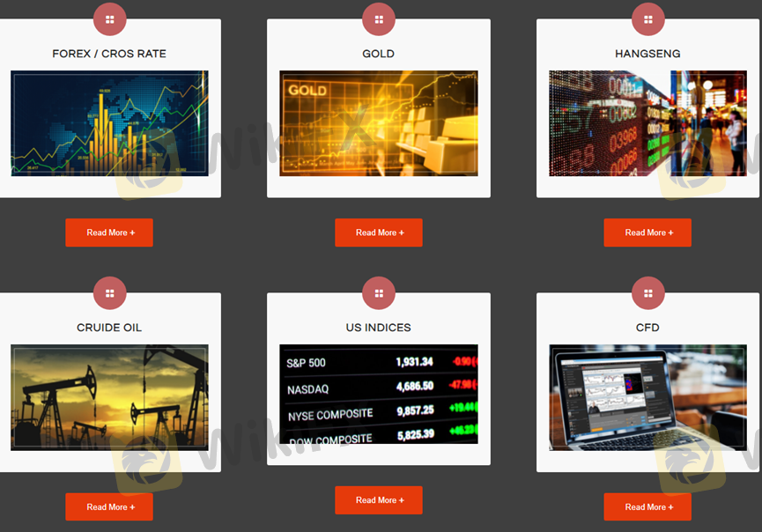Select the Hangseng stock board image

click(x=648, y=123)
